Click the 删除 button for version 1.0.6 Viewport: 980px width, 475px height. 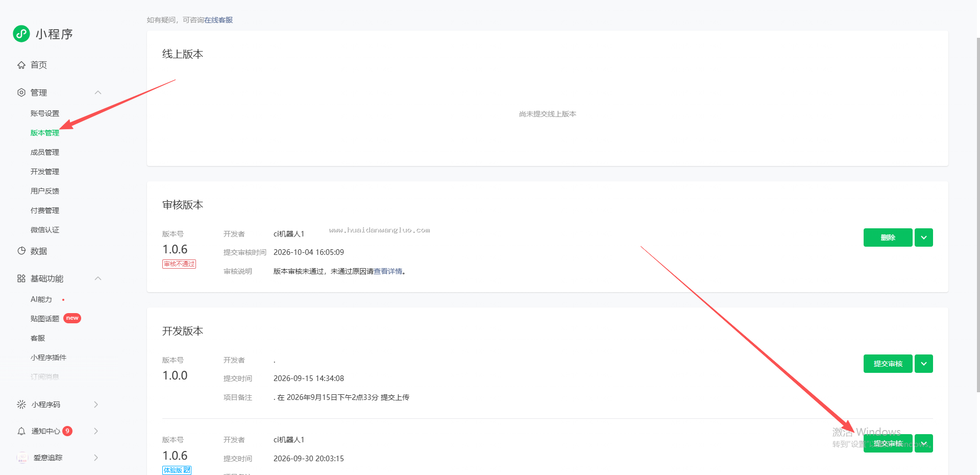(888, 237)
